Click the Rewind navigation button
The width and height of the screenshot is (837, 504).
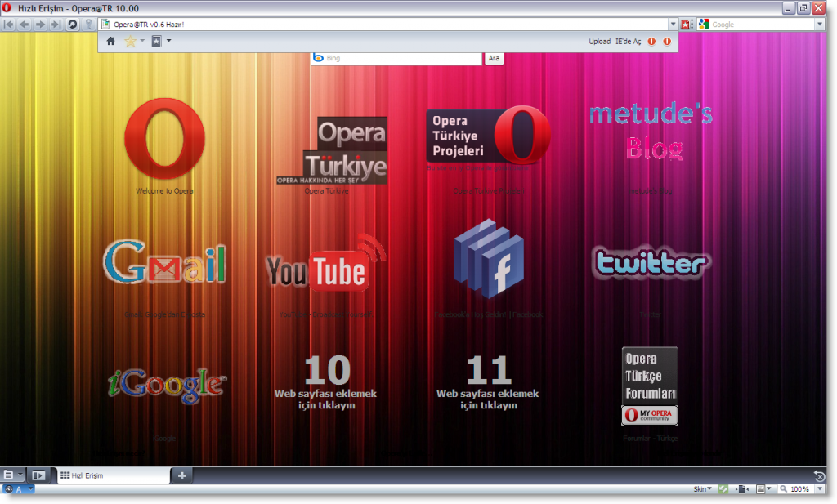[x=8, y=25]
